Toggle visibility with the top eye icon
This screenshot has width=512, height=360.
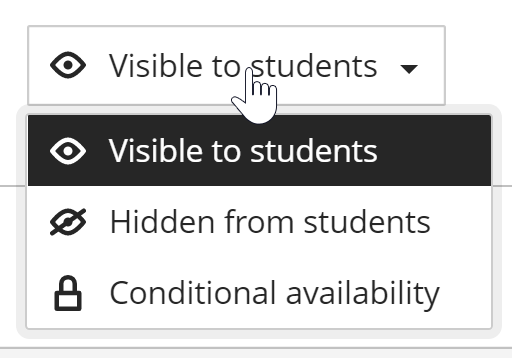[68, 65]
